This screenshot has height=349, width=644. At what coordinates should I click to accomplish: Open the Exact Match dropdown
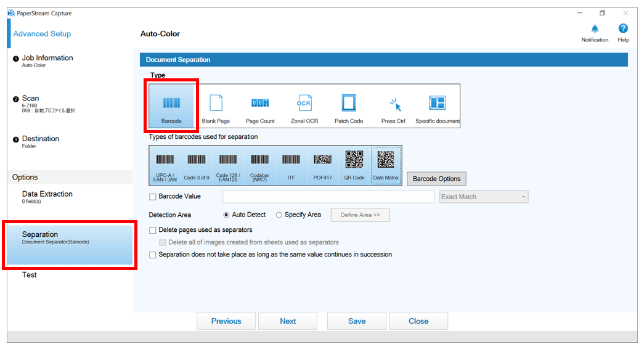pyautogui.click(x=484, y=197)
